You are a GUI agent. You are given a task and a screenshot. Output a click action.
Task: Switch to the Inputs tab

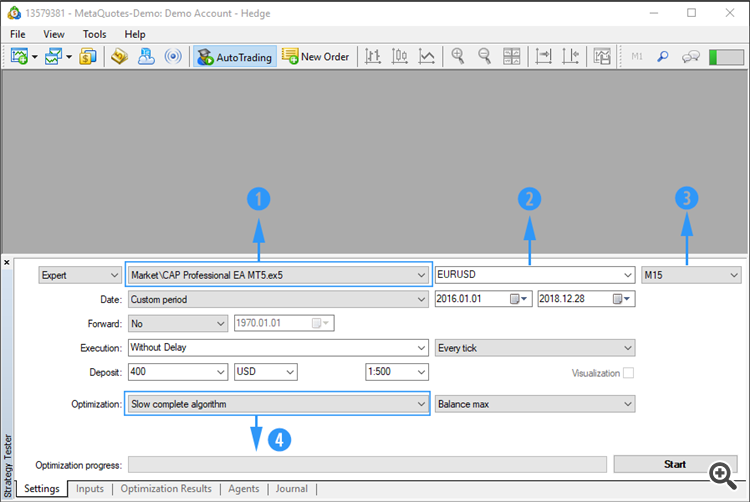[x=89, y=489]
